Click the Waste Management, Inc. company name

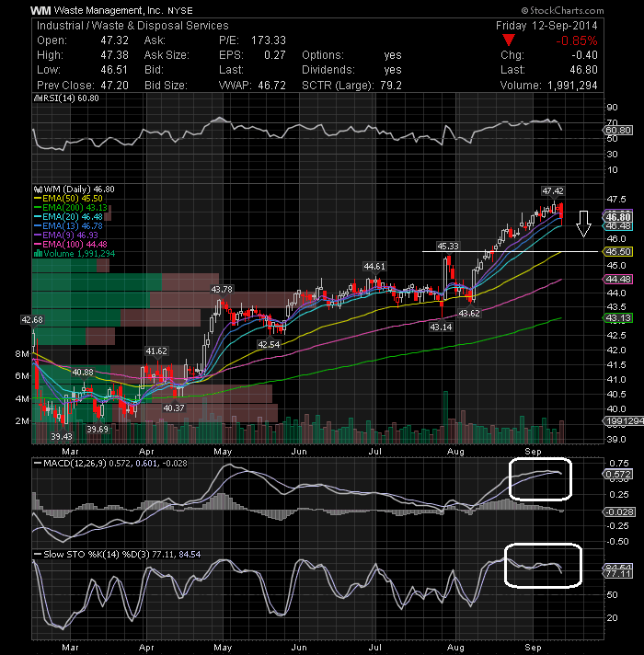(109, 10)
